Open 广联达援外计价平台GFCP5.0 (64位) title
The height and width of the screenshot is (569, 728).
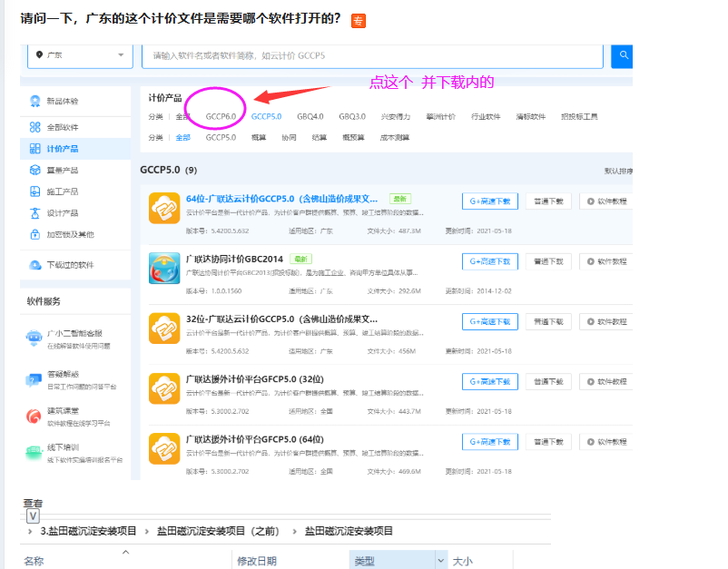point(255,439)
